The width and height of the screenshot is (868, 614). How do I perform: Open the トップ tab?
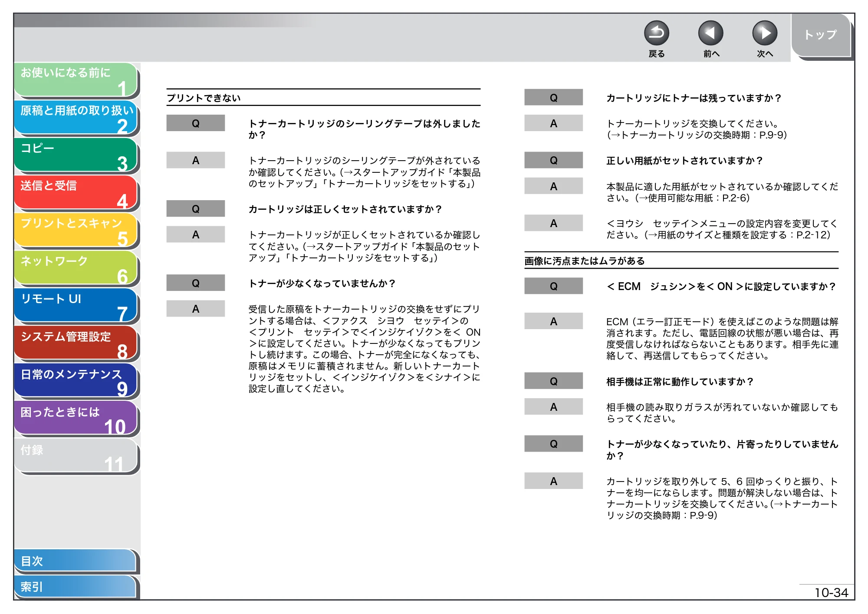click(821, 35)
